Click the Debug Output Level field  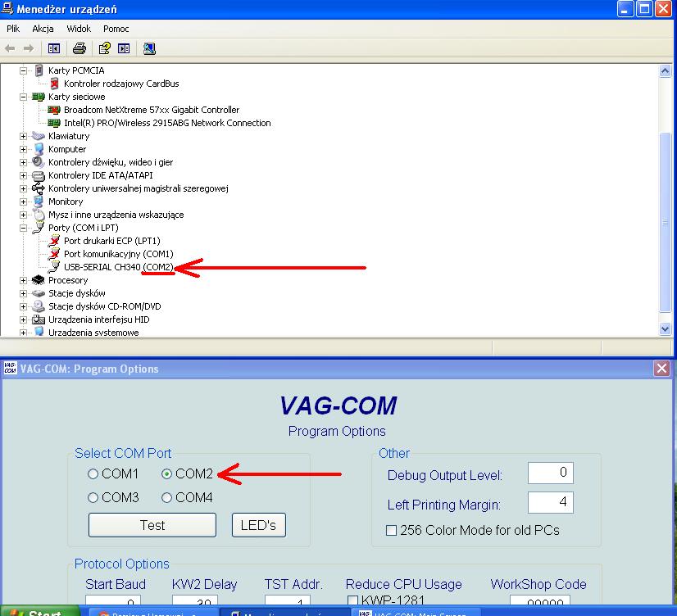[551, 473]
